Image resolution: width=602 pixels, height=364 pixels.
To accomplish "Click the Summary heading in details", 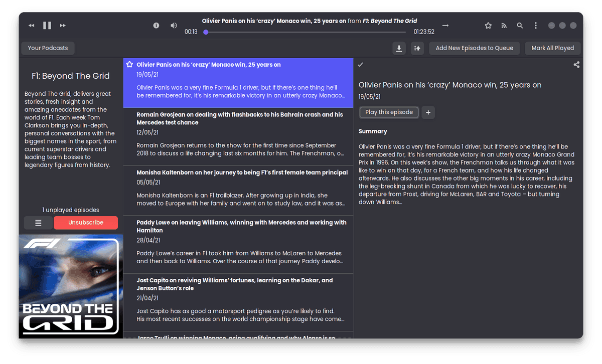I will [x=373, y=131].
